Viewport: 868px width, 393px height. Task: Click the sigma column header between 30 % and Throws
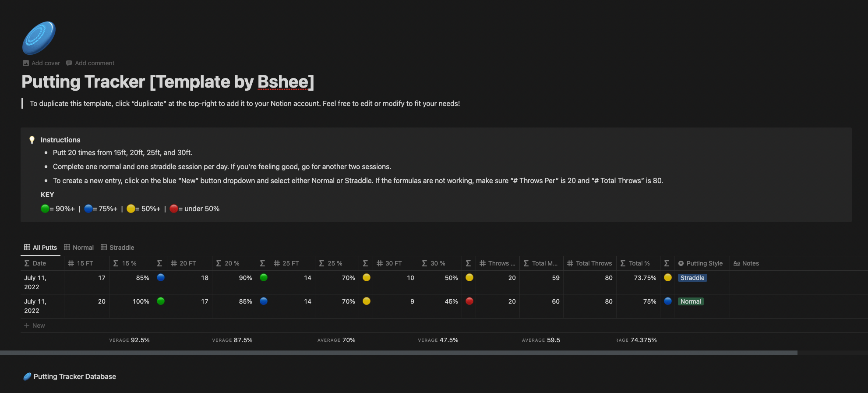[469, 263]
